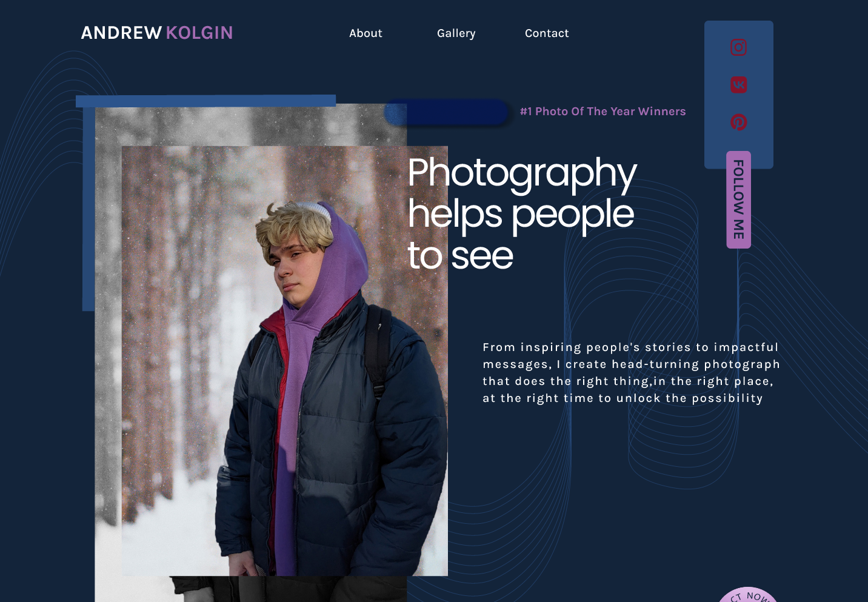This screenshot has width=868, height=602.
Task: Select the #1 Photo Of The Year Winners label
Action: [x=603, y=112]
